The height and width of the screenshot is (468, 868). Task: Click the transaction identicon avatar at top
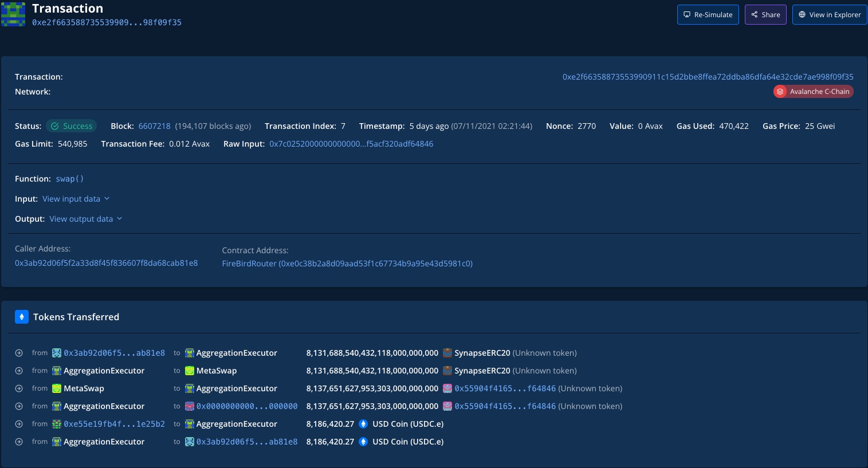point(13,14)
